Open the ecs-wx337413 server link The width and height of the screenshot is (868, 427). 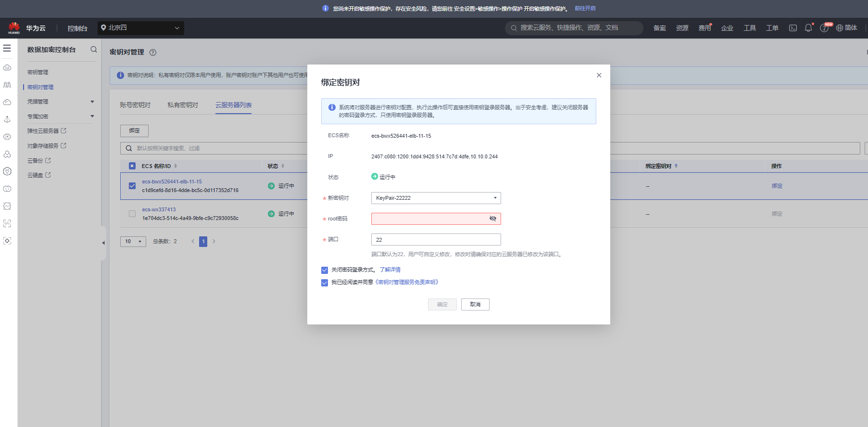(159, 209)
